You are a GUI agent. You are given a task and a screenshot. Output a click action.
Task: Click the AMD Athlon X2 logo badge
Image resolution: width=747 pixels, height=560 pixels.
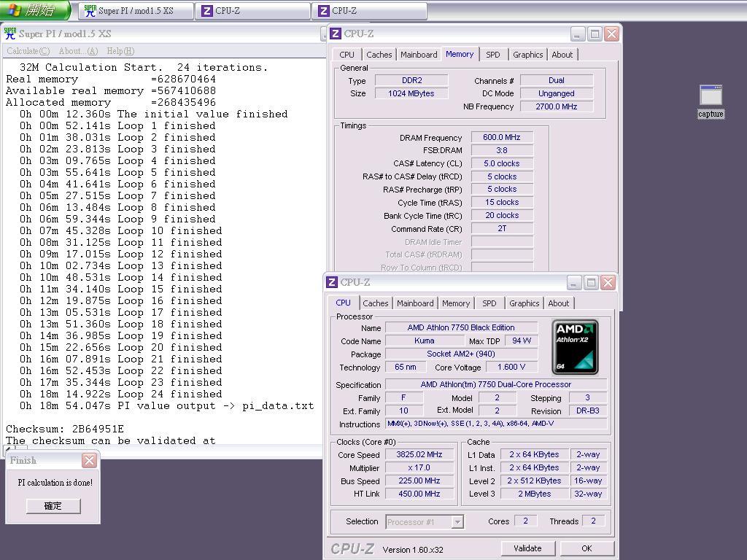(x=575, y=347)
